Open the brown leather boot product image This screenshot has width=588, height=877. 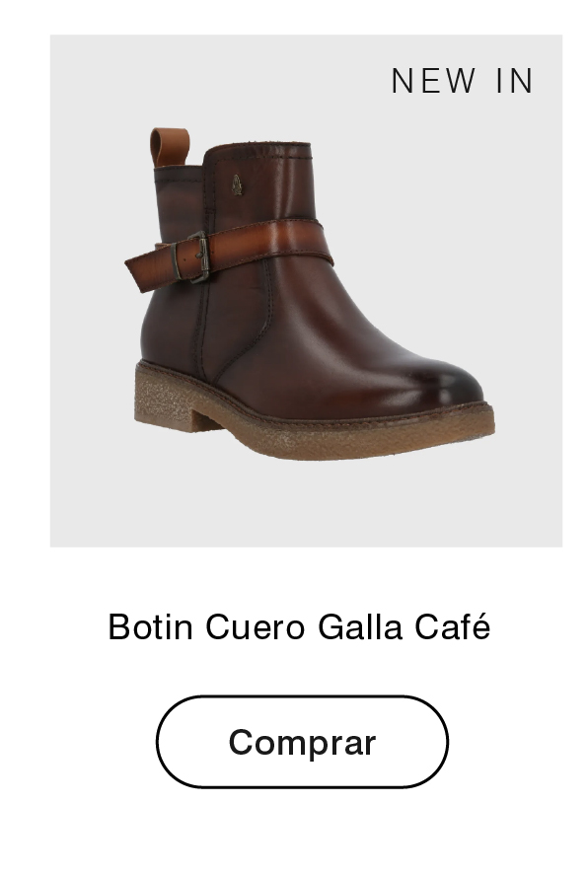tap(306, 291)
